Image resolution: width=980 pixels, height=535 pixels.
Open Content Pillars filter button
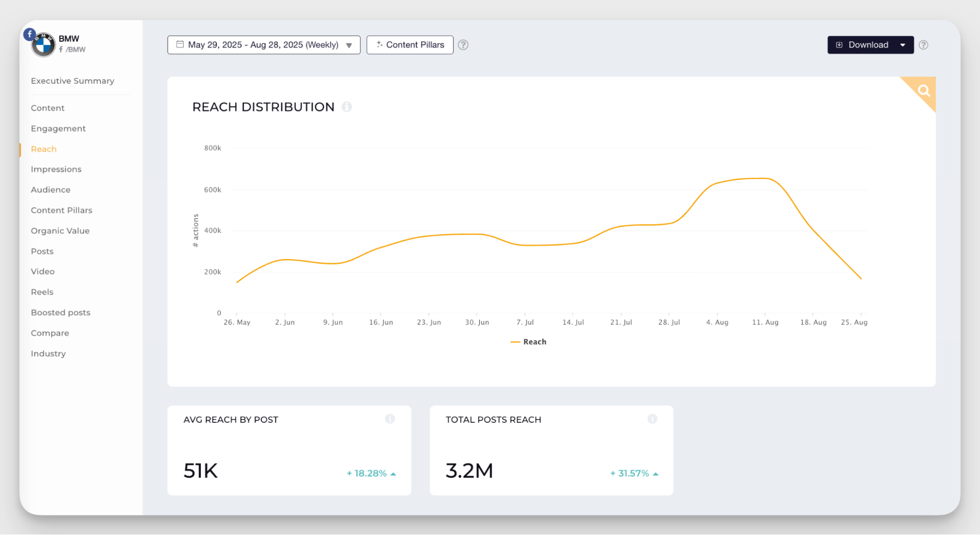410,45
